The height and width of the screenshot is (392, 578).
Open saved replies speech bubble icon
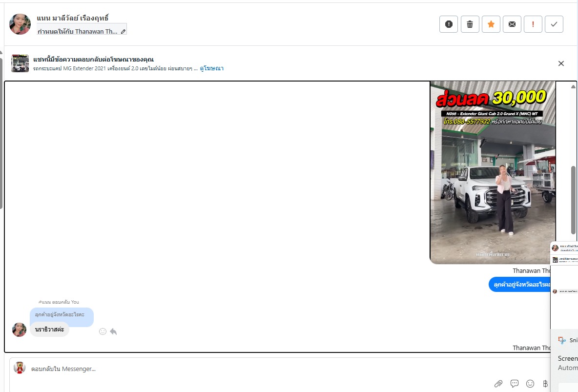click(515, 384)
